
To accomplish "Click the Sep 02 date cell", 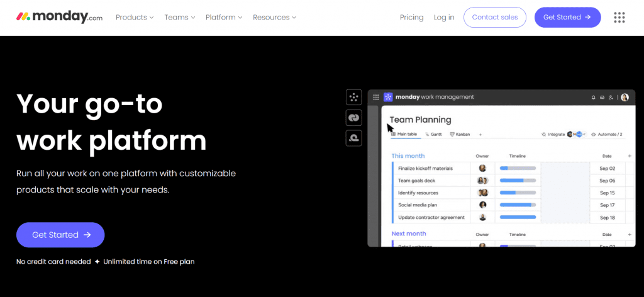I will (x=607, y=169).
